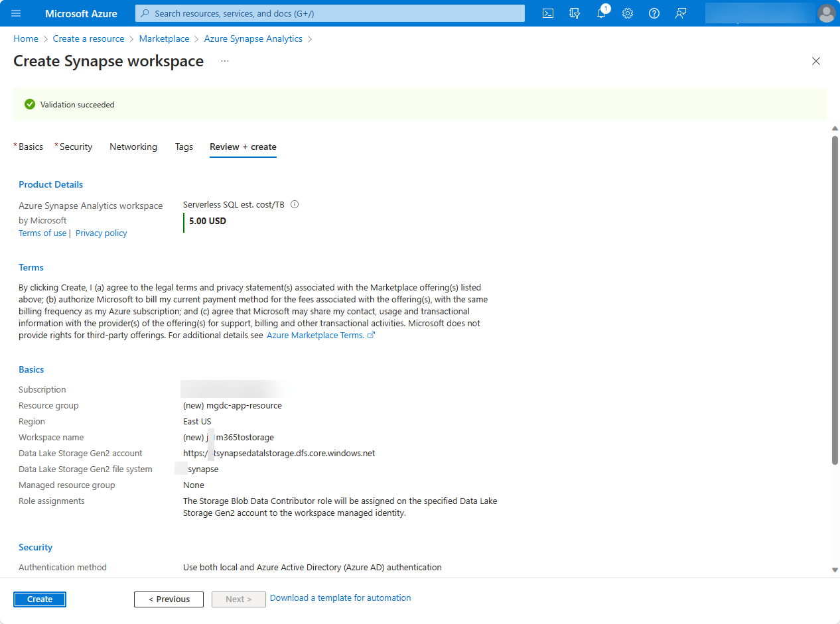Click the Create button
Screen dimensions: 840x624
coord(39,599)
